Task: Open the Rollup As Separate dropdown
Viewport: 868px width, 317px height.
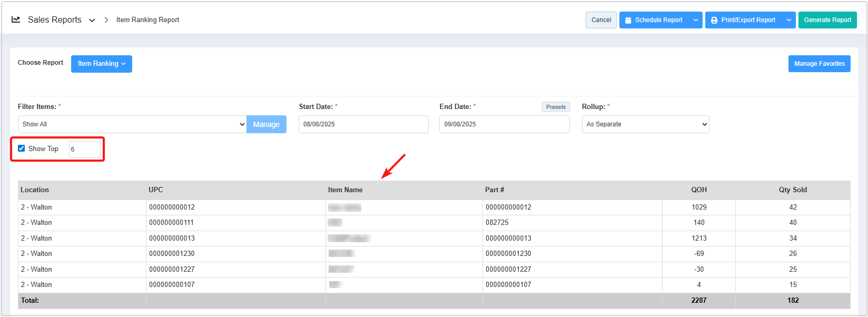Action: (x=645, y=124)
